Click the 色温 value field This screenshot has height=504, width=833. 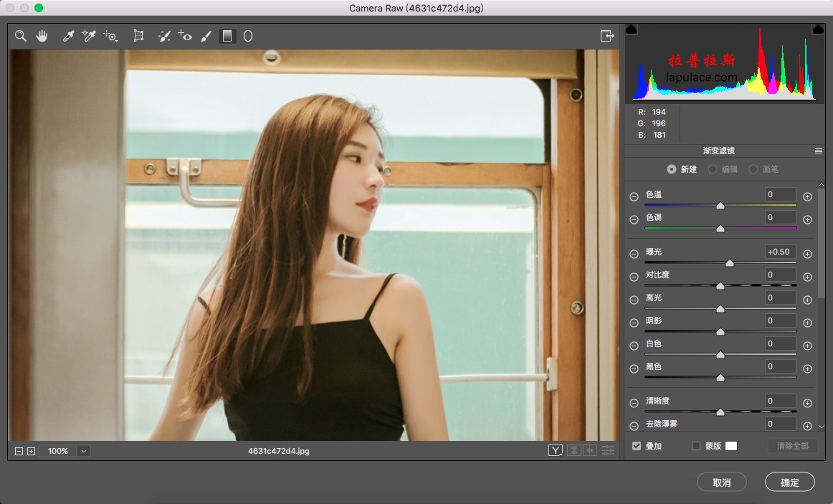point(780,194)
